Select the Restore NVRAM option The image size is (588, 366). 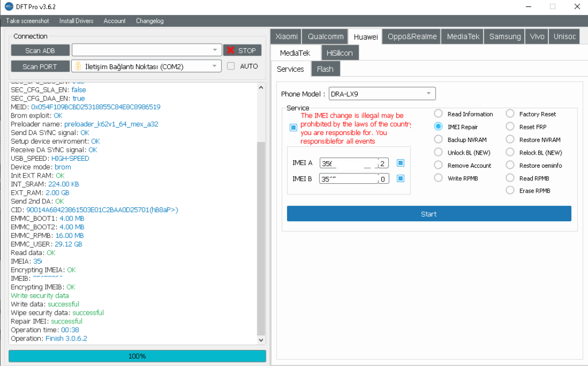[510, 139]
